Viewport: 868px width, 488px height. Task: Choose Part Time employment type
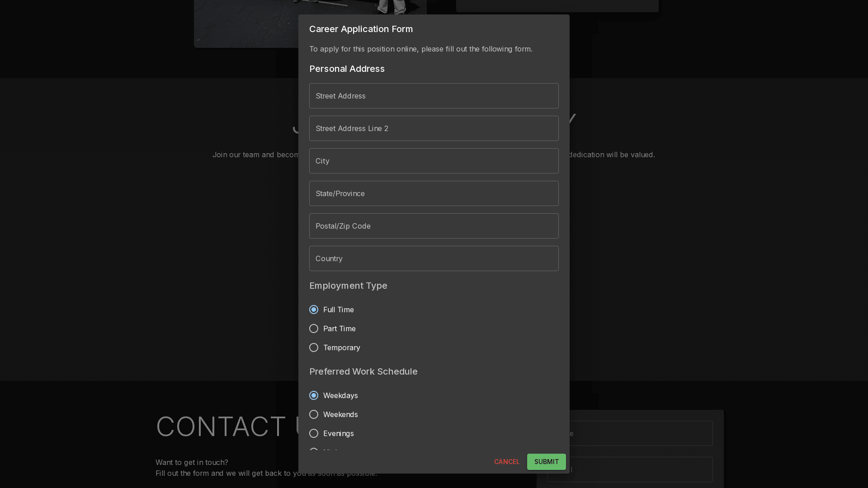[314, 328]
